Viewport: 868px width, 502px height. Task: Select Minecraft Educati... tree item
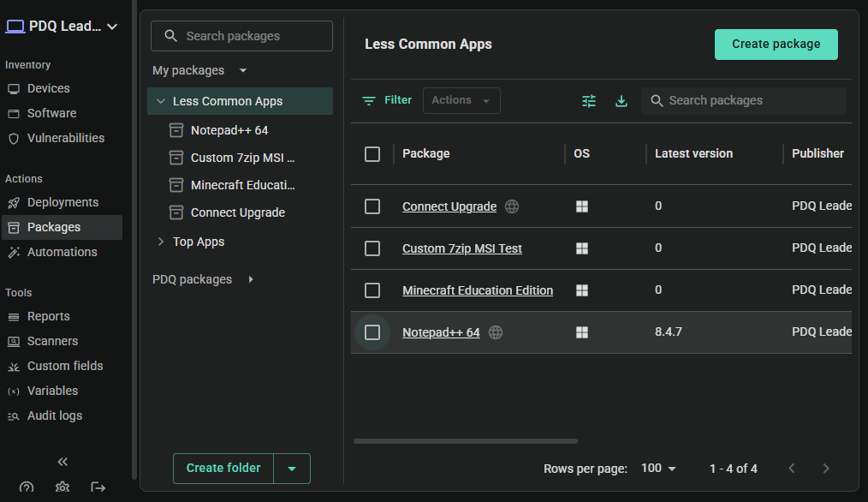pos(242,185)
